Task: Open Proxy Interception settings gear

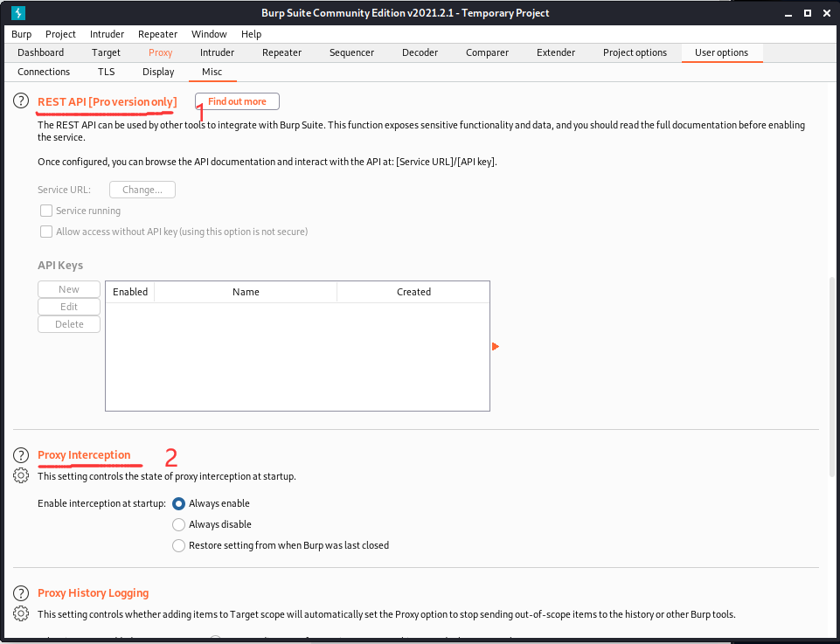Action: tap(21, 475)
